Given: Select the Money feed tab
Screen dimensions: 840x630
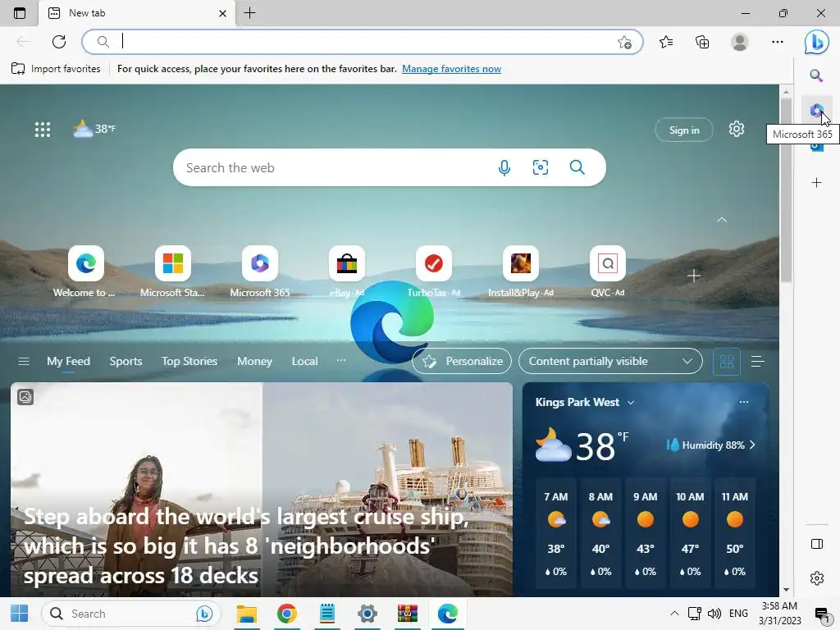Looking at the screenshot, I should point(254,362).
